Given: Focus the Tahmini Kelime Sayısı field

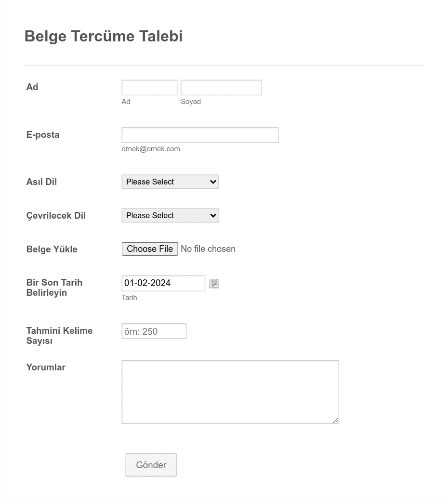Looking at the screenshot, I should click(154, 331).
